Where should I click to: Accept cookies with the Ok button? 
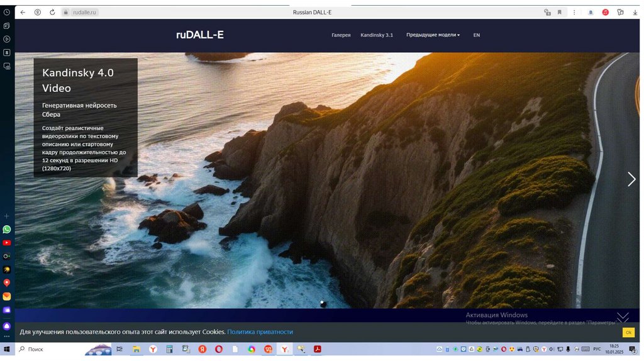click(x=628, y=332)
